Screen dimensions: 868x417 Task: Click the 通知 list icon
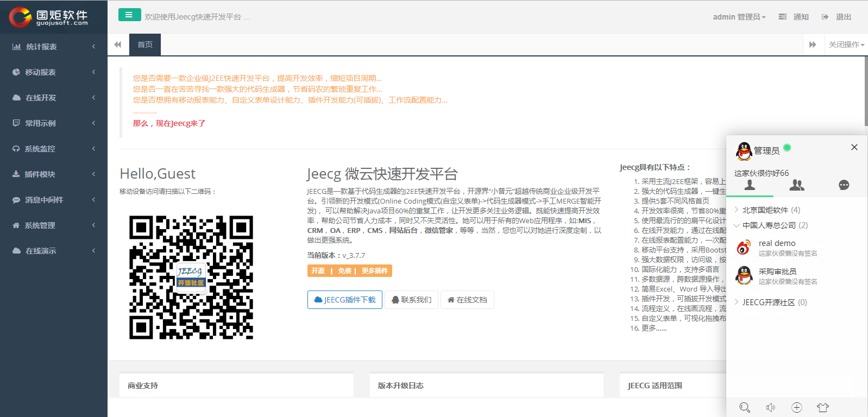click(x=783, y=17)
